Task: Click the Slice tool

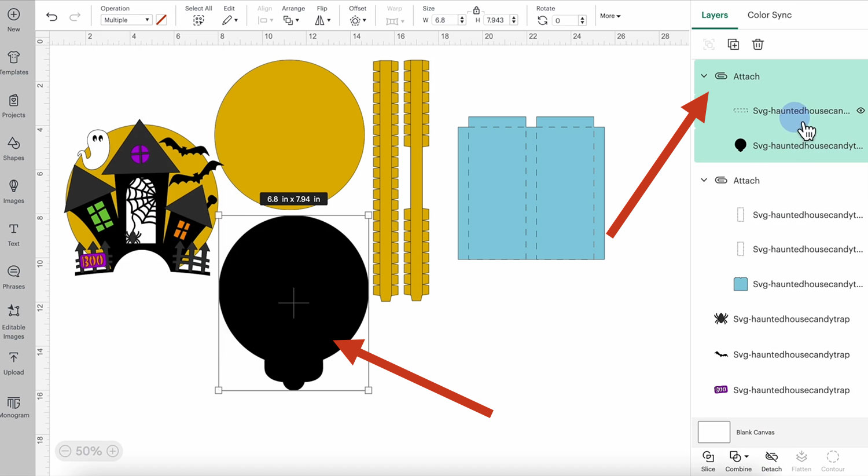Action: pos(708,461)
